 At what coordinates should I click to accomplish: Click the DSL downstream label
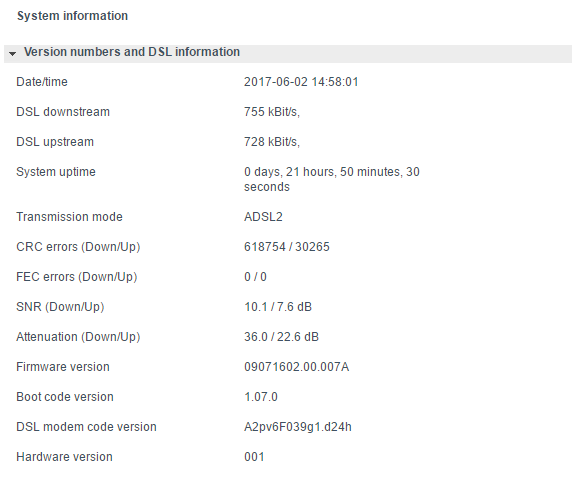point(63,112)
